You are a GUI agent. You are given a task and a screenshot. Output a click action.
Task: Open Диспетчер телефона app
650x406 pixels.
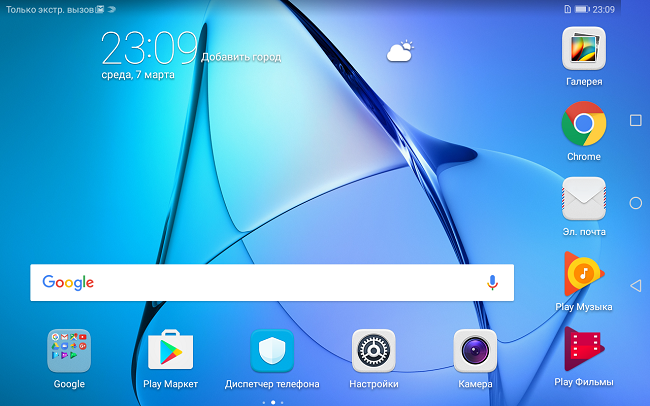tap(272, 351)
